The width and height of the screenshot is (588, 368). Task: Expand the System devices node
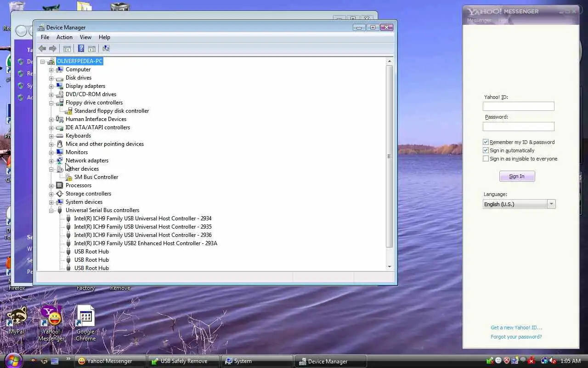(51, 202)
